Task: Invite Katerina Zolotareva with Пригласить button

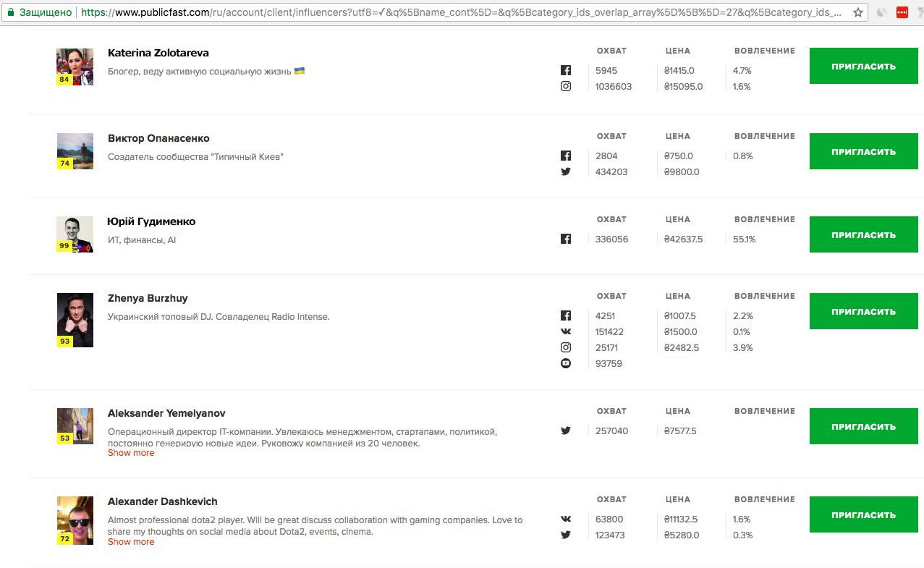Action: pyautogui.click(x=863, y=67)
